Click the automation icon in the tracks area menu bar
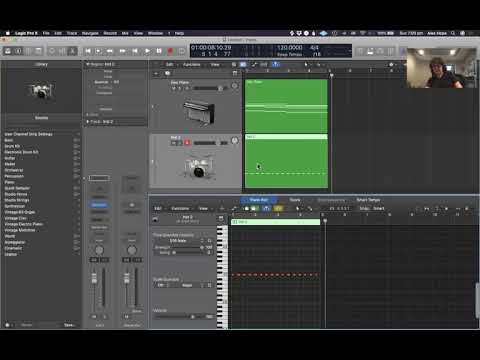This screenshot has width=480, height=360. click(254, 64)
